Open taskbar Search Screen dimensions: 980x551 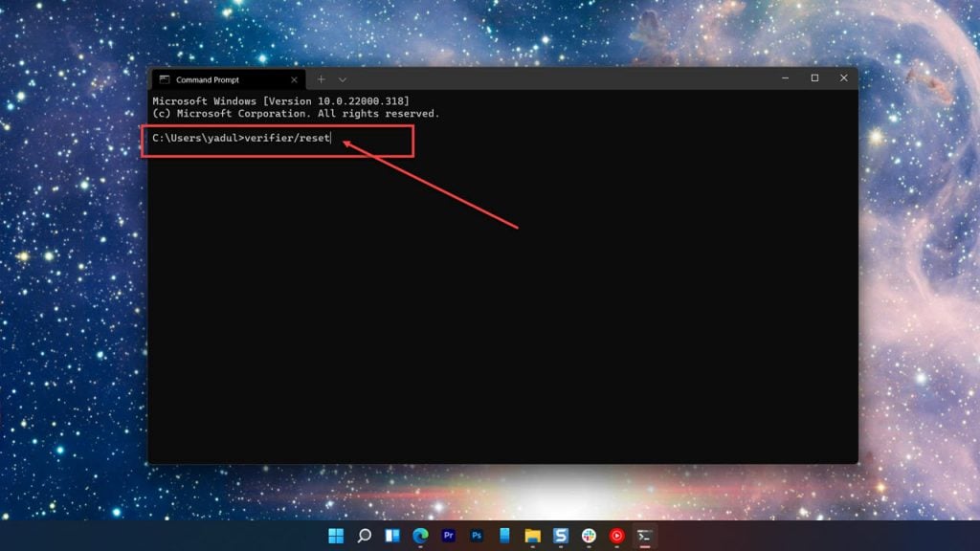364,536
